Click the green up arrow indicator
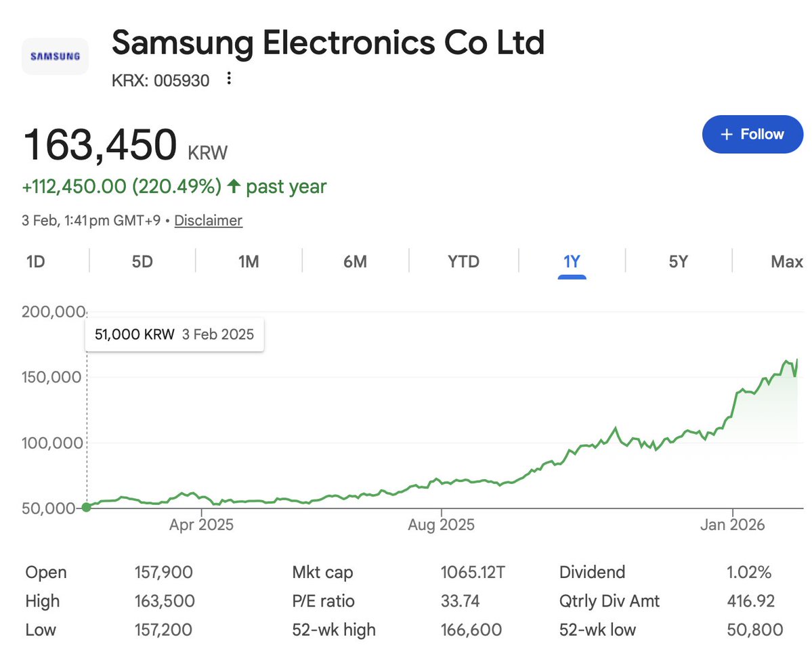The height and width of the screenshot is (662, 812). click(234, 187)
